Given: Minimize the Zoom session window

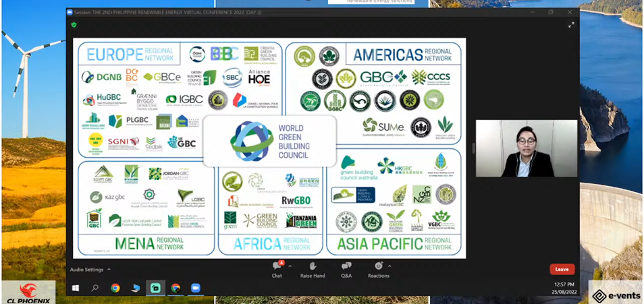Looking at the screenshot, I should pos(531,12).
